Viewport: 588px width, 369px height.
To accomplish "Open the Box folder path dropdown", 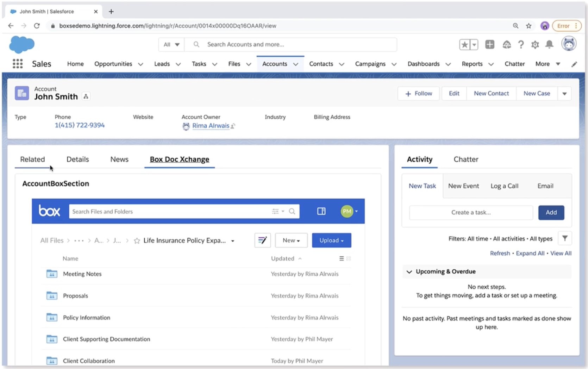I will [233, 241].
